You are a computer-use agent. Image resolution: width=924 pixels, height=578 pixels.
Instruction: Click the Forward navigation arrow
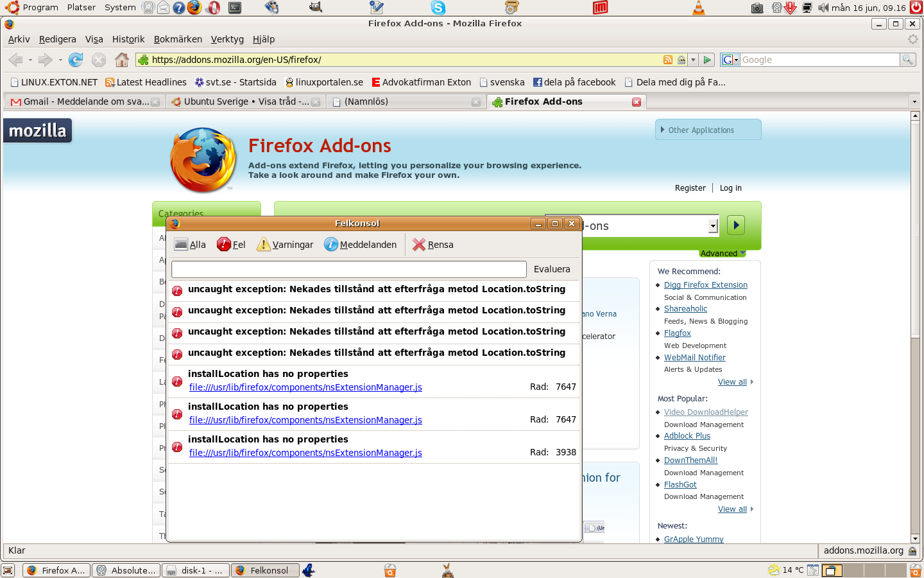(x=45, y=60)
